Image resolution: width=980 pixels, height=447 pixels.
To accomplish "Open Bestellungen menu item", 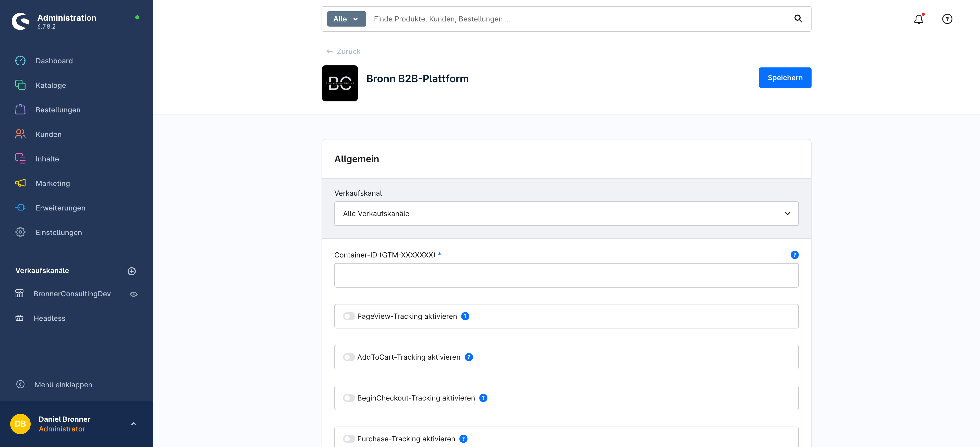I will pyautogui.click(x=58, y=110).
